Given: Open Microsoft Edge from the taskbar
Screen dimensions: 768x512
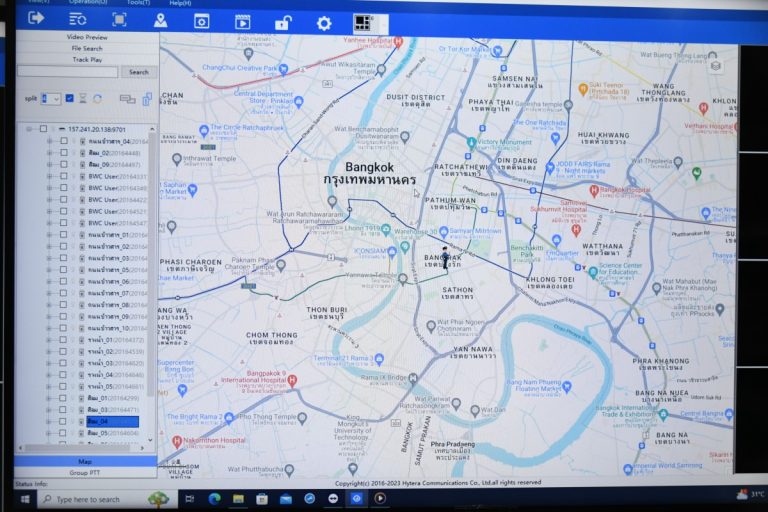Looking at the screenshot, I should 214,499.
